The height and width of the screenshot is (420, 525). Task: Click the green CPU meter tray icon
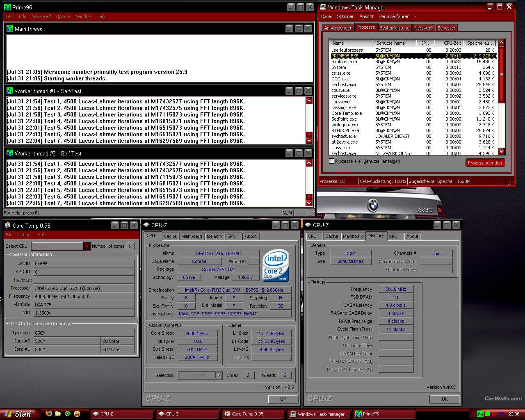pos(487,414)
